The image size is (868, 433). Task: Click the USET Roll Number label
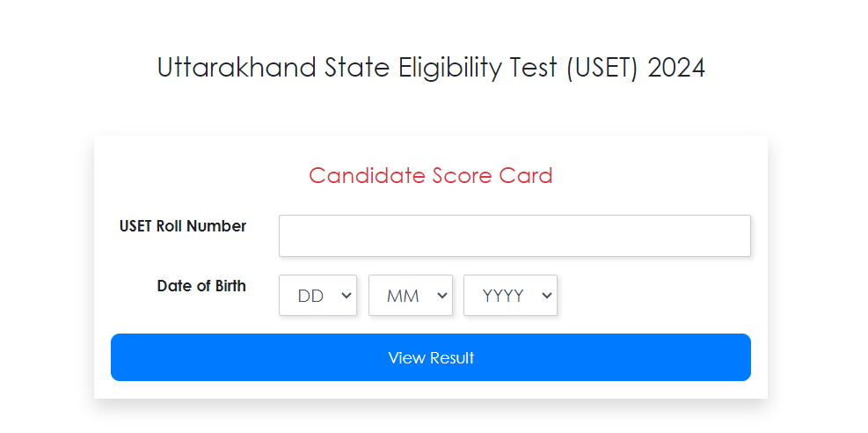pos(183,226)
